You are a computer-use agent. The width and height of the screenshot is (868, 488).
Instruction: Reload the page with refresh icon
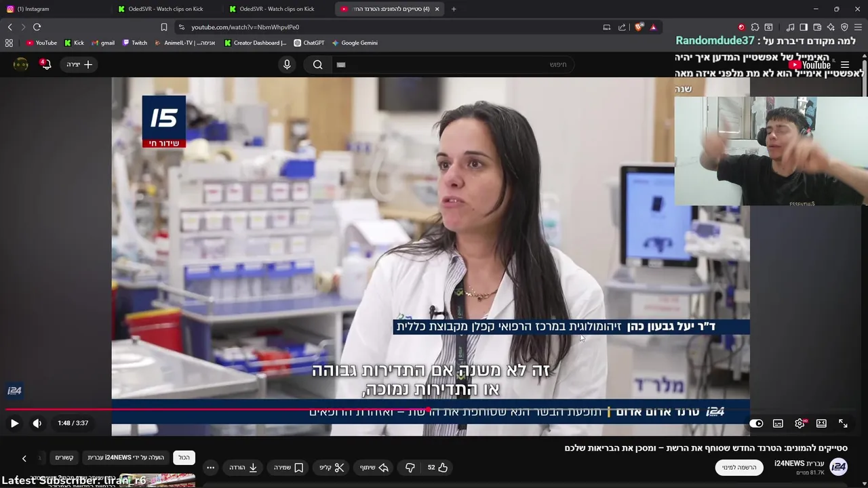(37, 27)
